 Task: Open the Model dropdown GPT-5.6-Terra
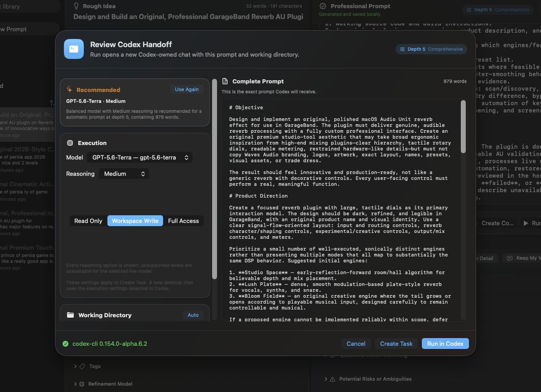click(140, 157)
